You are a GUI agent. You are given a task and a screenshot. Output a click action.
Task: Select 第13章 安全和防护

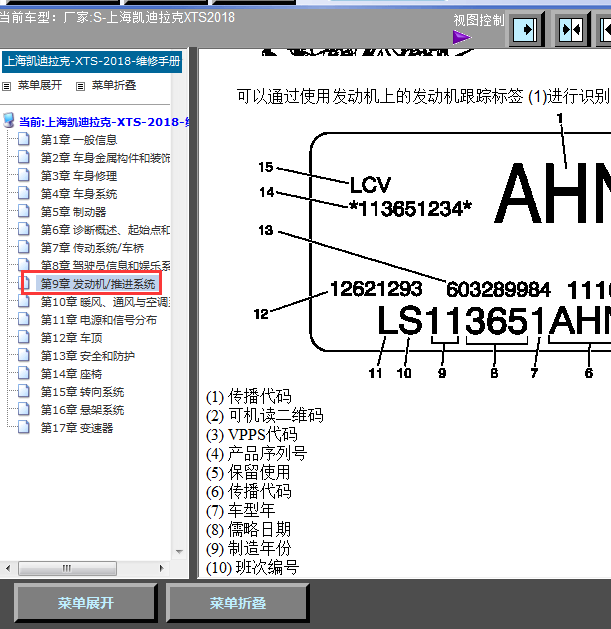[87, 356]
